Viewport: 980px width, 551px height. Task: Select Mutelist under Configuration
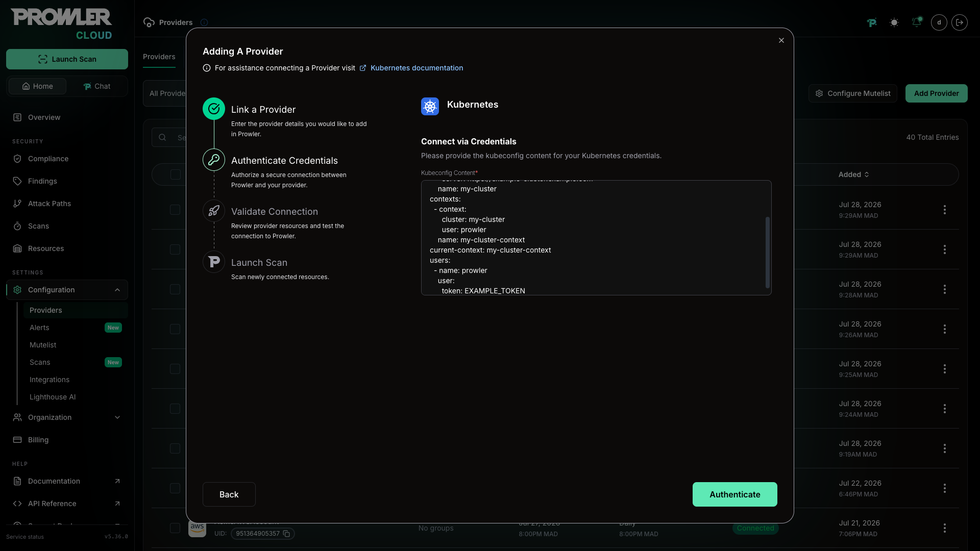tap(43, 345)
